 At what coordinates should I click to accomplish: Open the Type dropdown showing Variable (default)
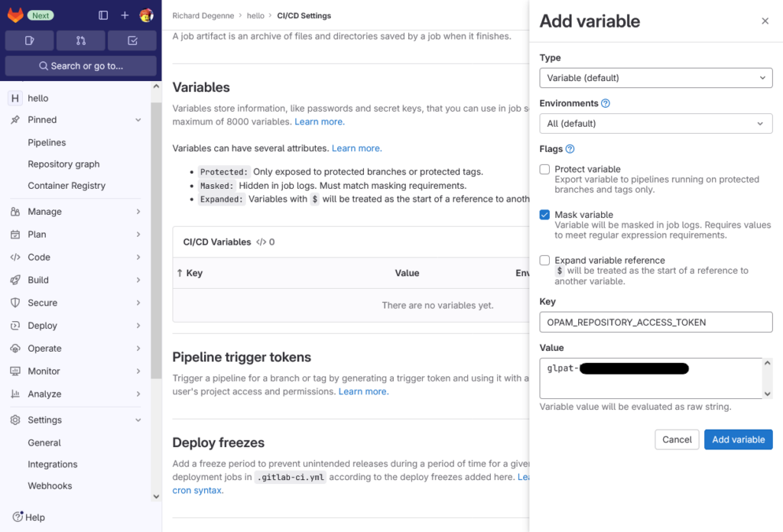pyautogui.click(x=655, y=77)
